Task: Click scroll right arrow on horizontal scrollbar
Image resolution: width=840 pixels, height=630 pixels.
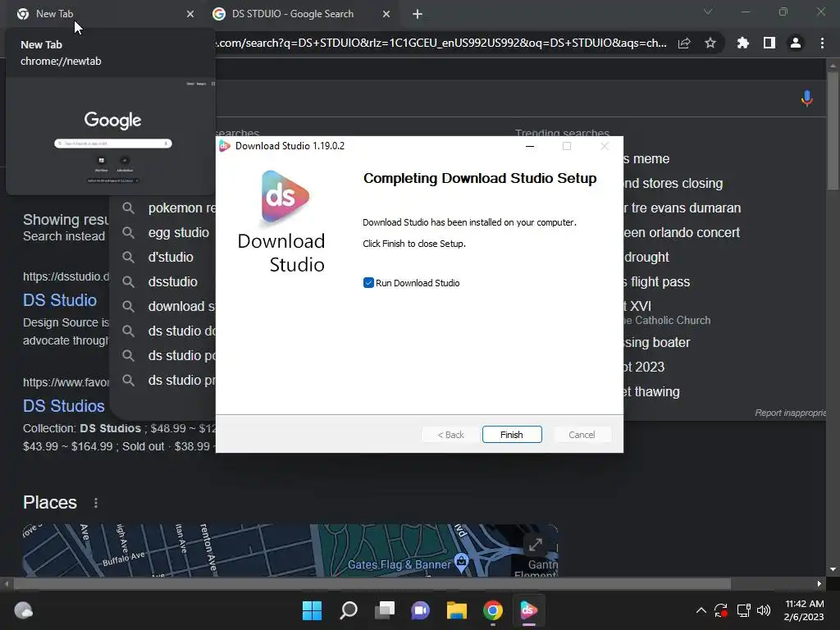Action: coord(819,583)
